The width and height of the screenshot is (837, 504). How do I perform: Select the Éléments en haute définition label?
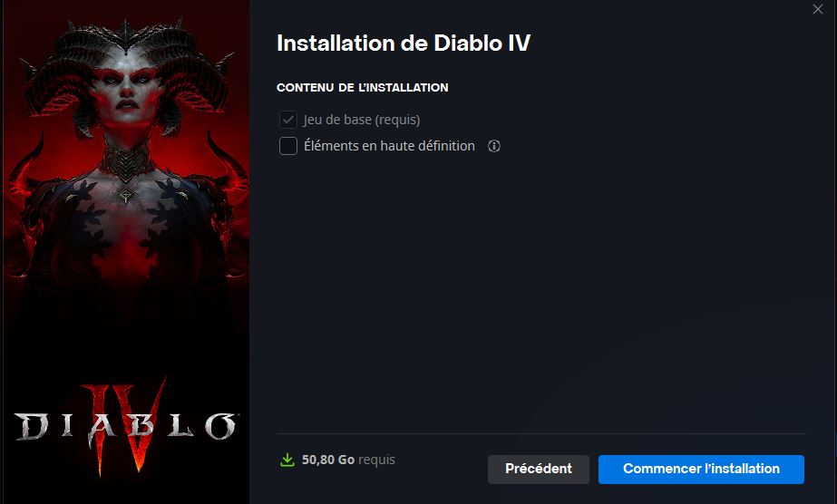[x=389, y=146]
